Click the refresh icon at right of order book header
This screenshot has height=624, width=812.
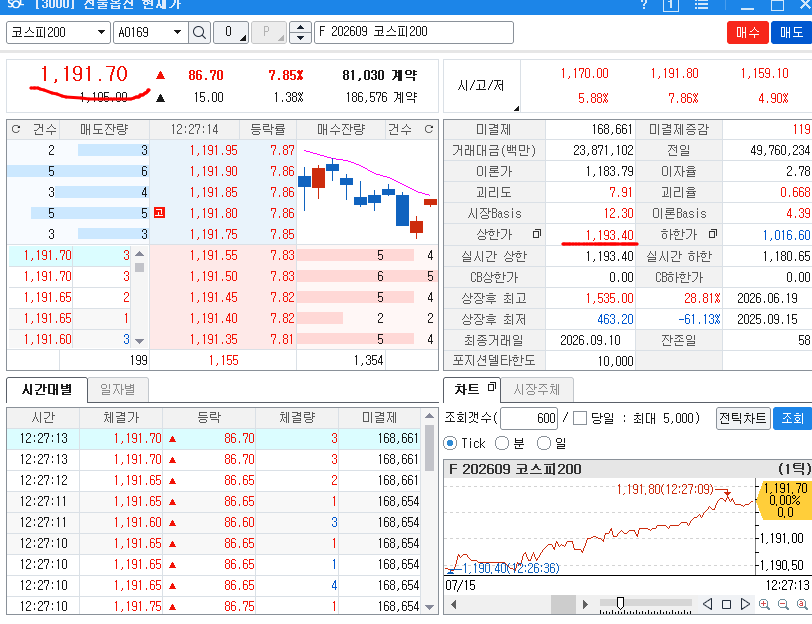(428, 129)
